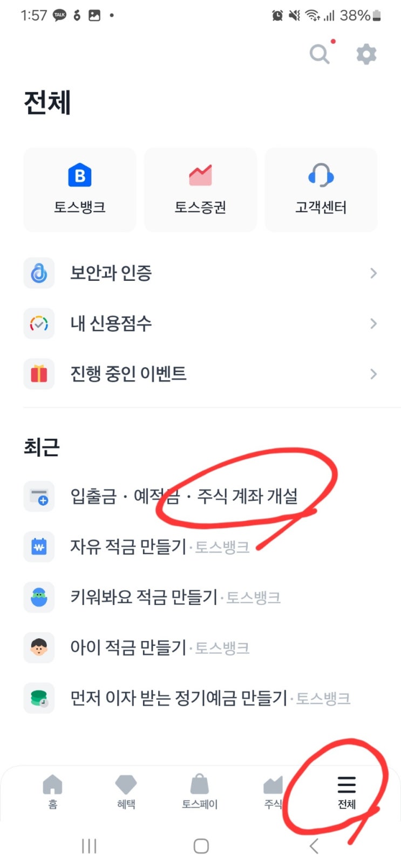Expand 보안과 인증 chevron arrow
The image size is (401, 868).
pos(373,273)
